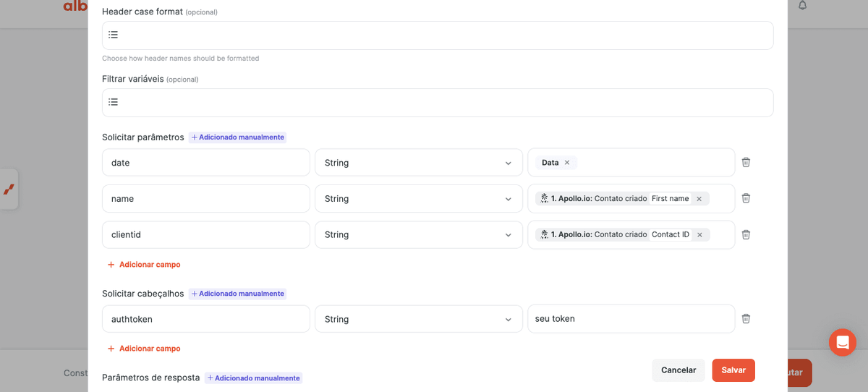Edit the name parameter name field
Image resolution: width=868 pixels, height=392 pixels.
click(206, 199)
